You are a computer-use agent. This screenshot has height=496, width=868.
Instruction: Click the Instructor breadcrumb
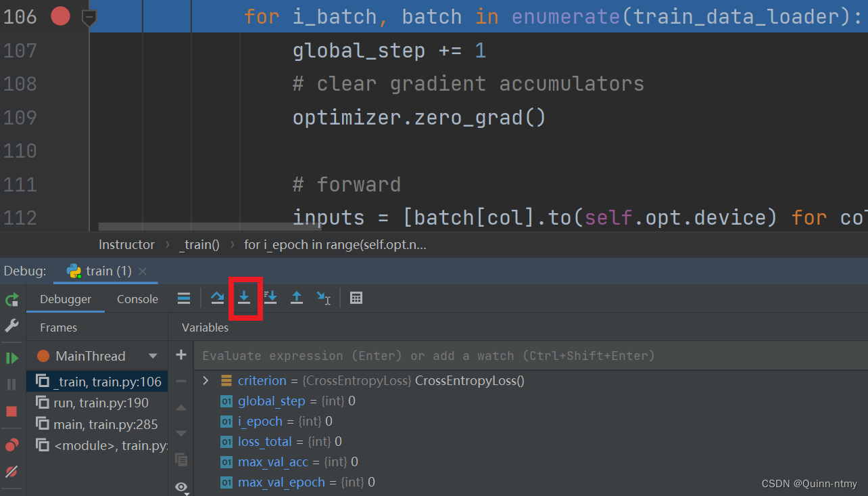[x=126, y=244]
